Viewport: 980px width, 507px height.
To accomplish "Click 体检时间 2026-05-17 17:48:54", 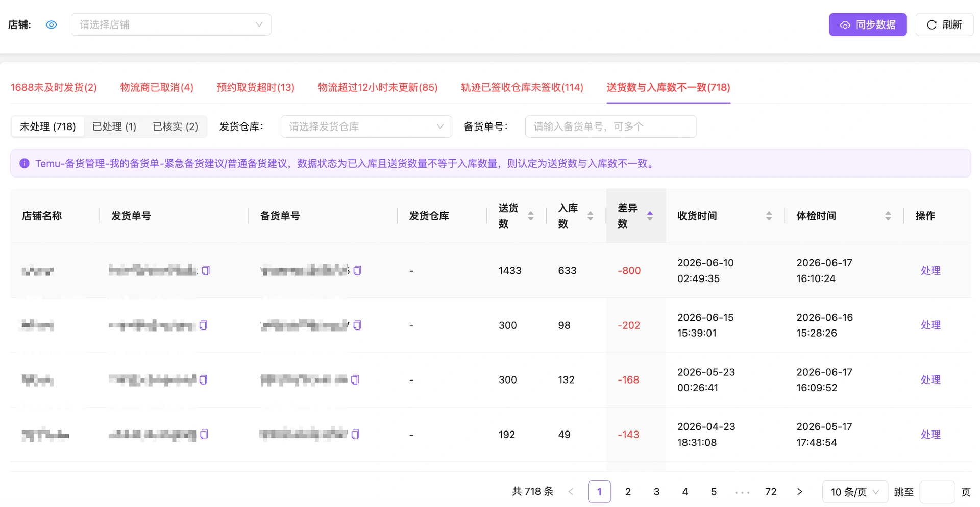I will (x=824, y=434).
